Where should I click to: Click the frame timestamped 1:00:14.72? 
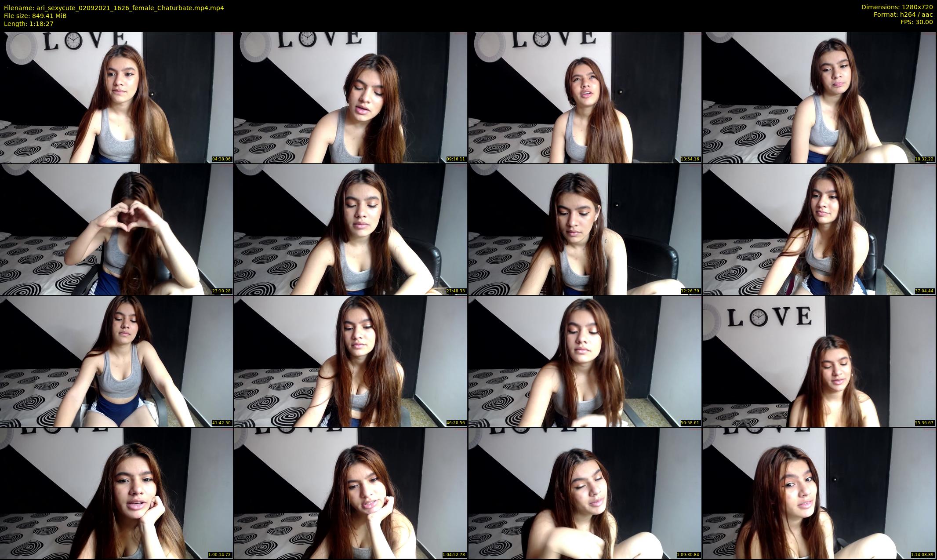[x=116, y=493]
